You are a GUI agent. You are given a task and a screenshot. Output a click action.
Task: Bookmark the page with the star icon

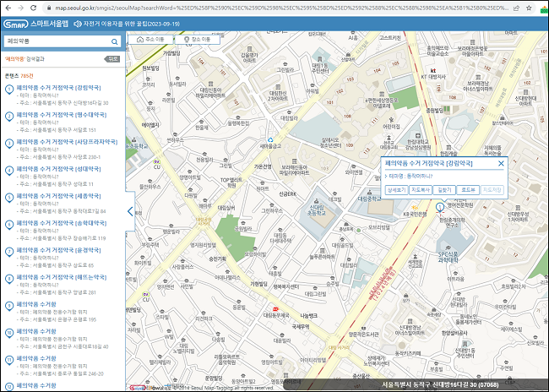pos(529,8)
